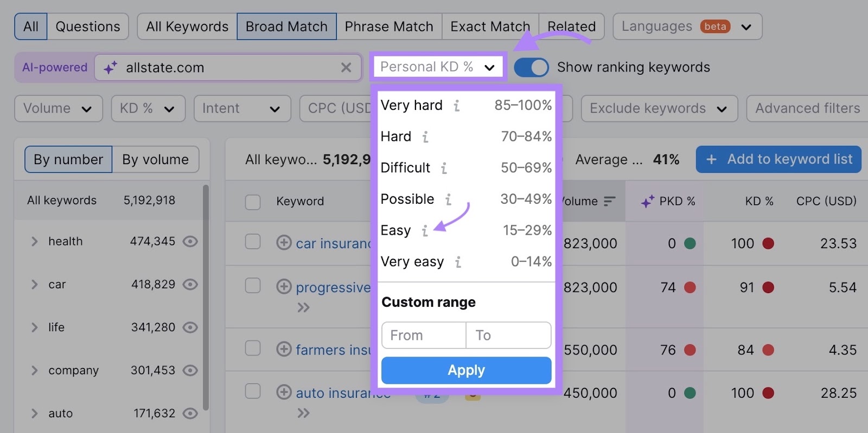Disable the Show ranking keywords toggle
The height and width of the screenshot is (433, 868).
(x=532, y=67)
